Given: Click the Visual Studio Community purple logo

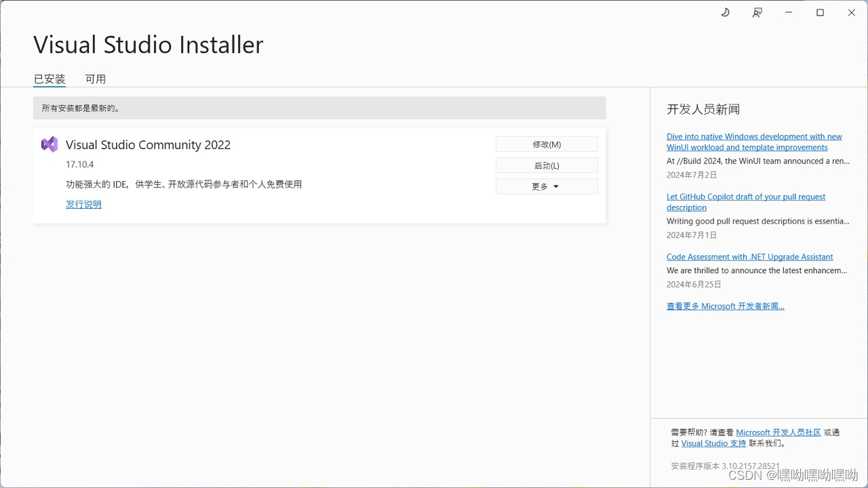Looking at the screenshot, I should click(x=50, y=144).
